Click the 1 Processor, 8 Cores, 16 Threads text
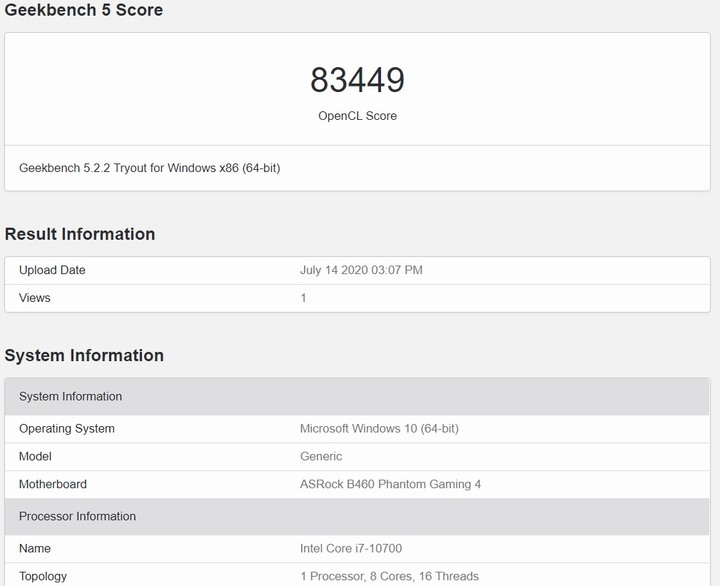Screen dimensions: 720x586 pos(389,576)
